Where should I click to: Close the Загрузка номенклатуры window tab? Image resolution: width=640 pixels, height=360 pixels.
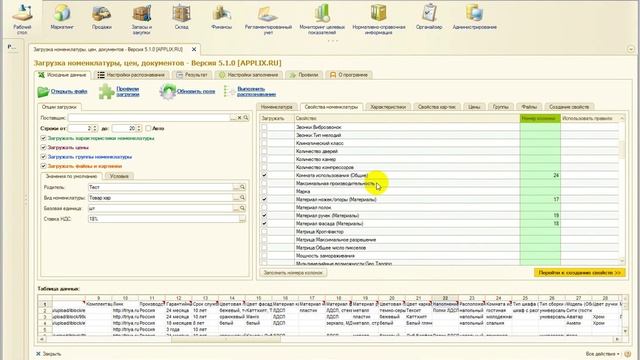click(194, 49)
